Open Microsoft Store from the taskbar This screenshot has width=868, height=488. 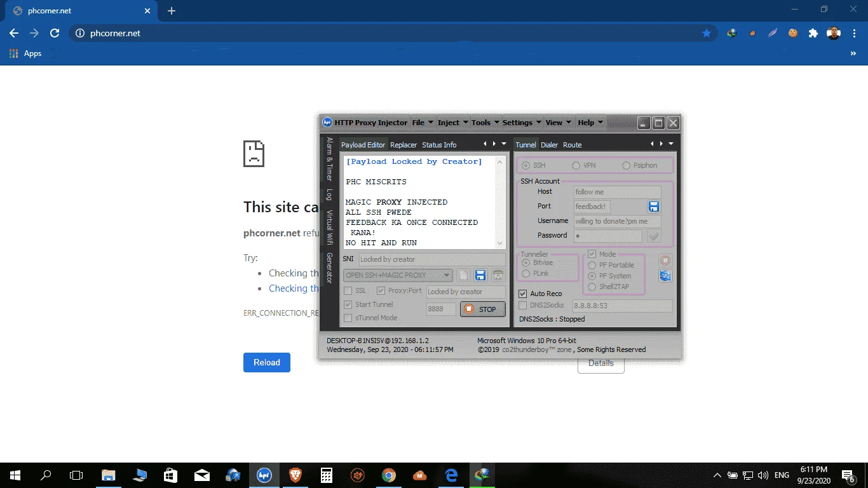171,475
